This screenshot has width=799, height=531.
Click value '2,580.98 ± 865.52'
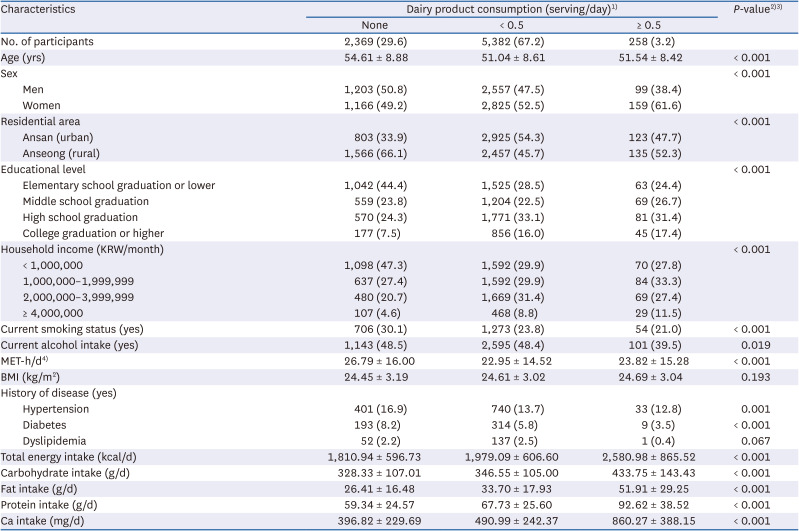tap(649, 457)
